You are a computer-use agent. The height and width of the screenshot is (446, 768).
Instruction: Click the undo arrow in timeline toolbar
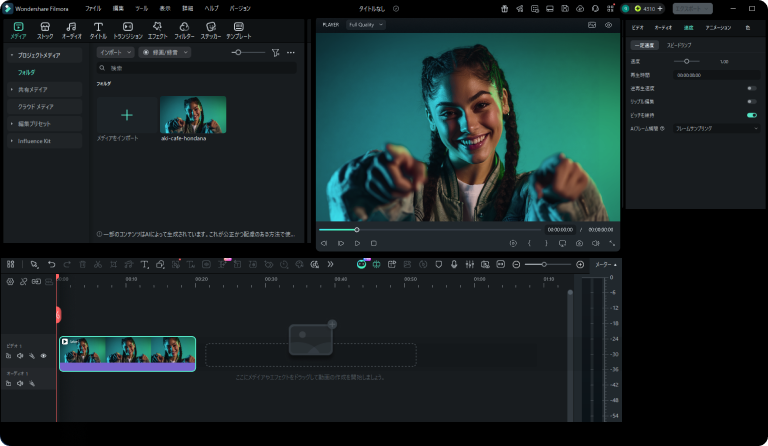tap(52, 264)
